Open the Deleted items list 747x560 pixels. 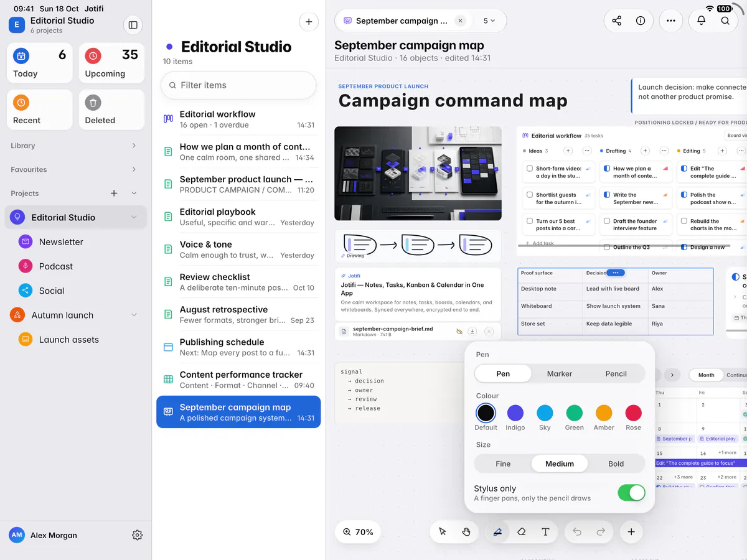point(112,110)
